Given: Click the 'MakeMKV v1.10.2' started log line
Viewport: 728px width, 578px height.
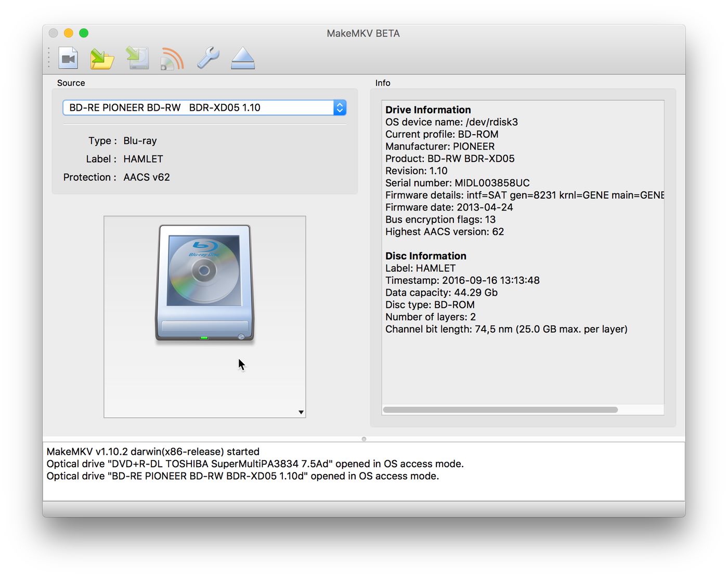Looking at the screenshot, I should [x=153, y=452].
